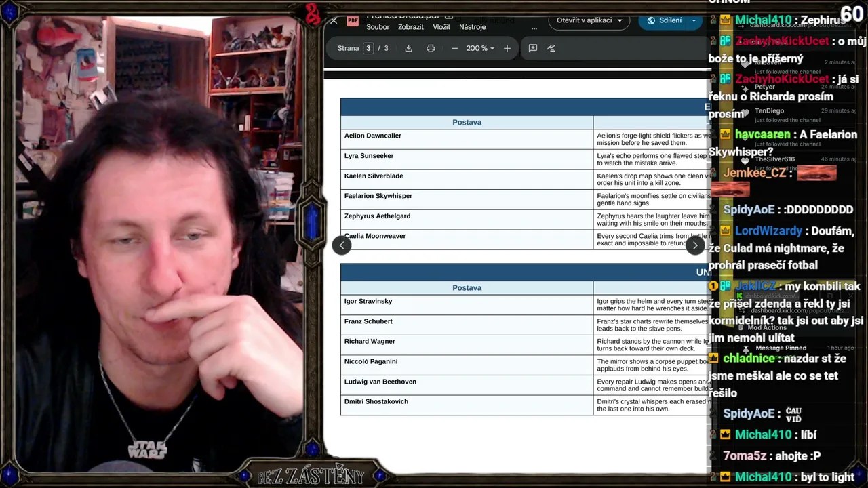
Task: Select the Zephyrus Aethelgard cell
Action: (467, 220)
